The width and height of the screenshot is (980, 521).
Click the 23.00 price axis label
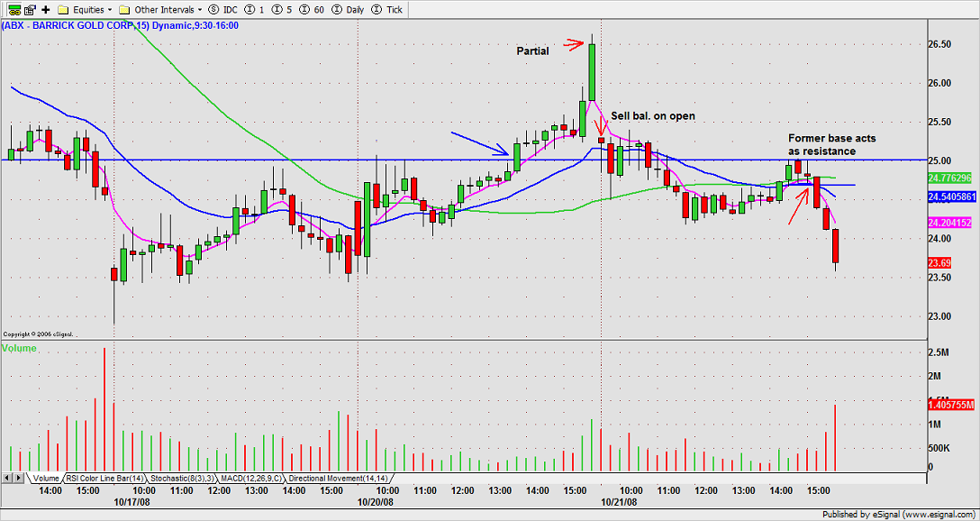click(938, 316)
